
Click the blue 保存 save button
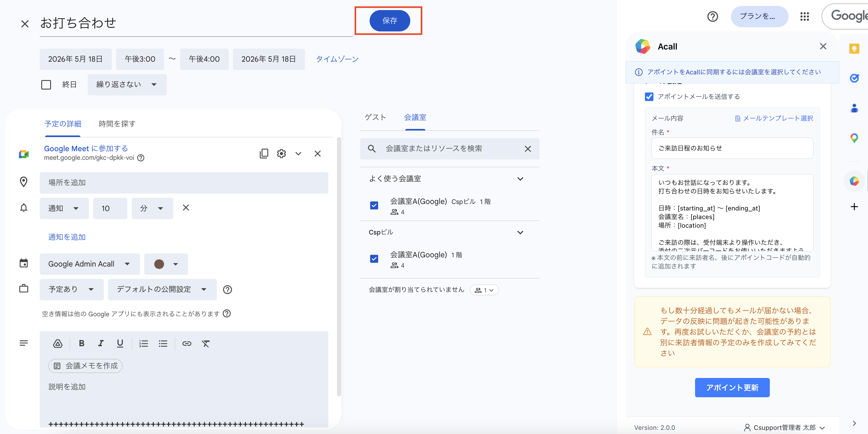[390, 20]
